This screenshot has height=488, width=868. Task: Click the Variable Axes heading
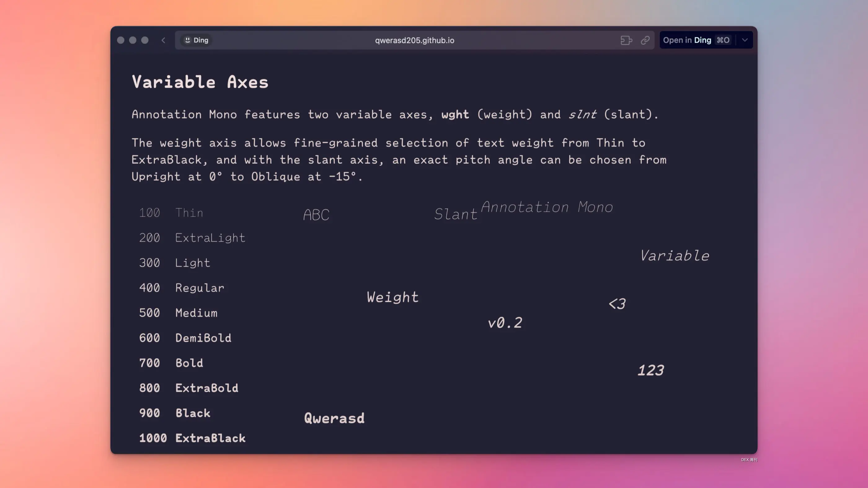pos(200,82)
